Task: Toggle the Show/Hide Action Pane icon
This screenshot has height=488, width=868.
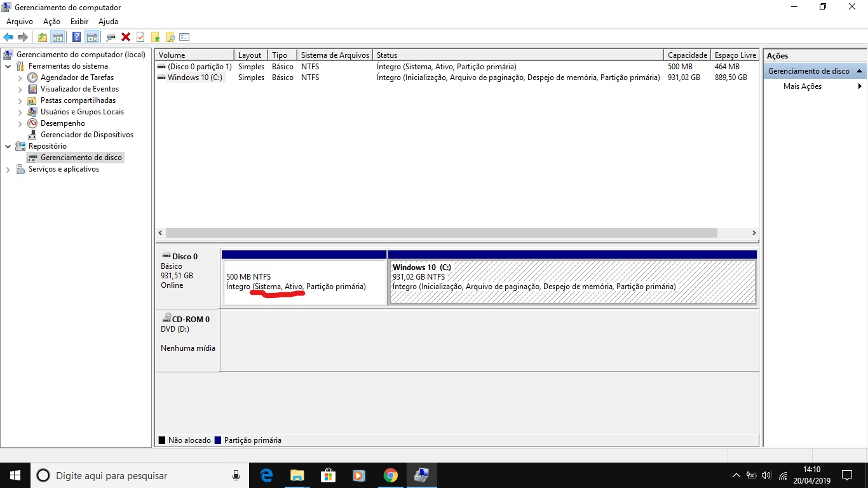Action: pyautogui.click(x=92, y=37)
